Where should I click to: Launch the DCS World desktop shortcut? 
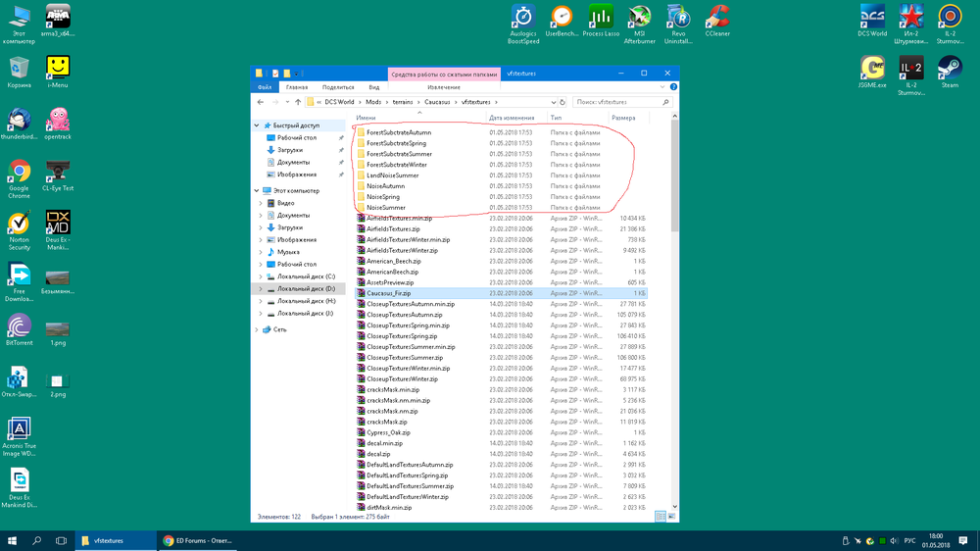tap(871, 18)
